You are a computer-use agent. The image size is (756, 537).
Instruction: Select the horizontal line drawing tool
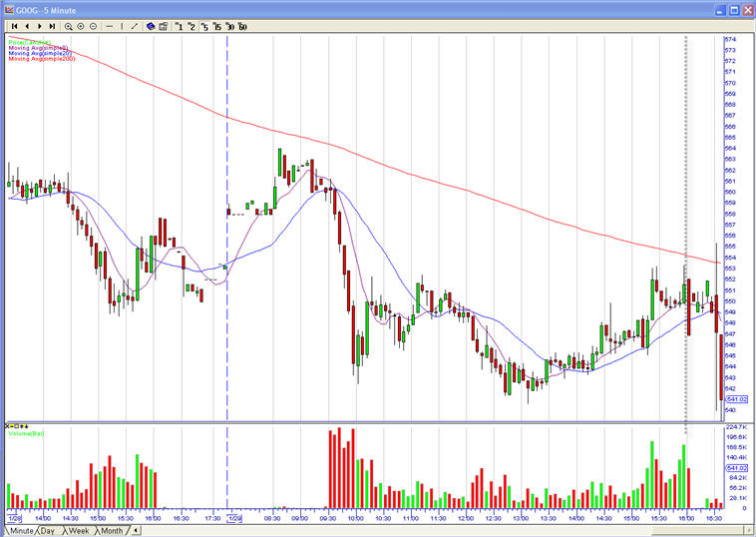[x=110, y=26]
